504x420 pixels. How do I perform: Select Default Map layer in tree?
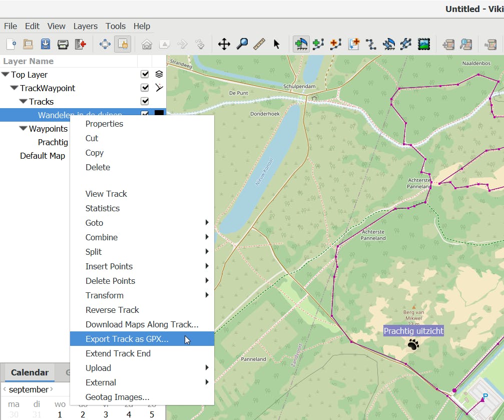(x=43, y=156)
